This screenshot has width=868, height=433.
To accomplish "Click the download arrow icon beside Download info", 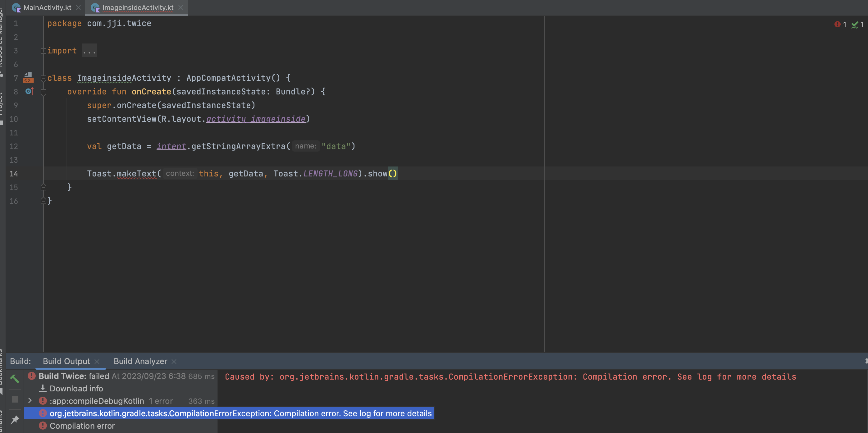I will [x=43, y=389].
